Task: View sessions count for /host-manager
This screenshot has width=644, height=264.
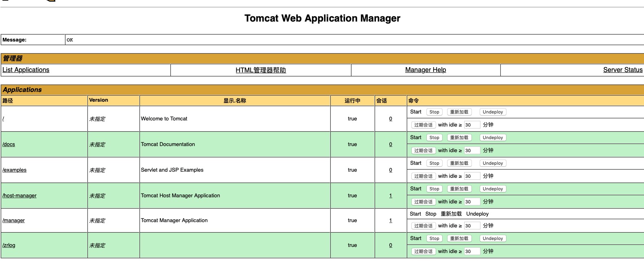Action: tap(391, 196)
